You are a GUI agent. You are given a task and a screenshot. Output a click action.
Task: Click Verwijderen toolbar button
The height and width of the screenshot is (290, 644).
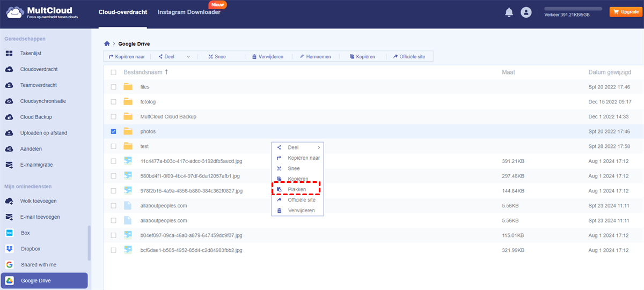pos(267,56)
